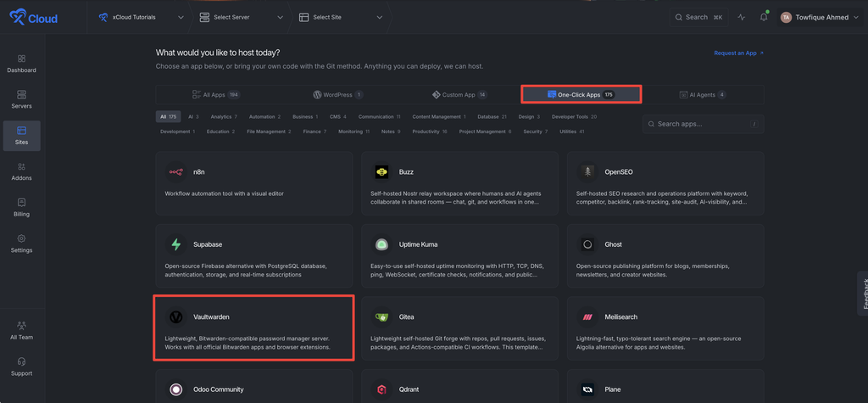Click the xCloud logo
Screen dimensions: 868x403
tap(33, 18)
